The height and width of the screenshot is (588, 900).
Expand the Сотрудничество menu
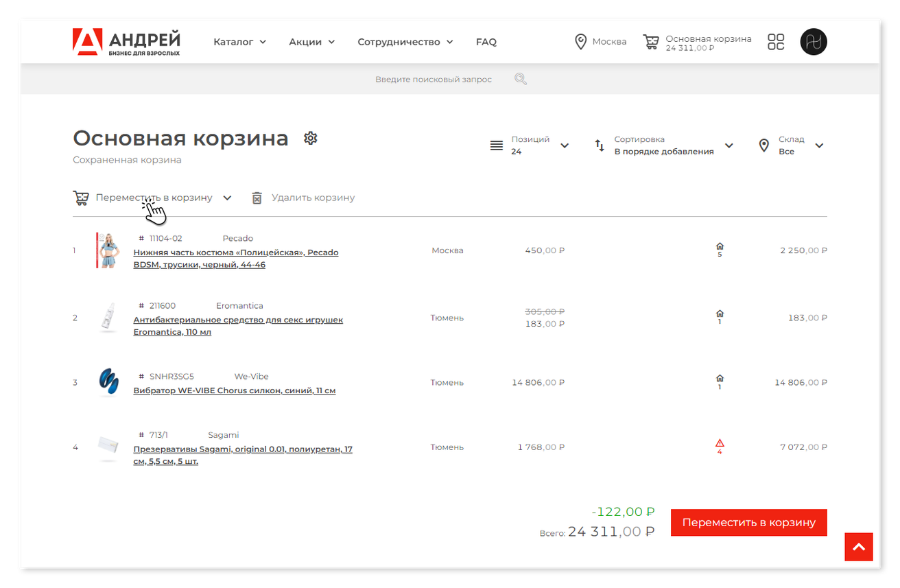coord(405,42)
